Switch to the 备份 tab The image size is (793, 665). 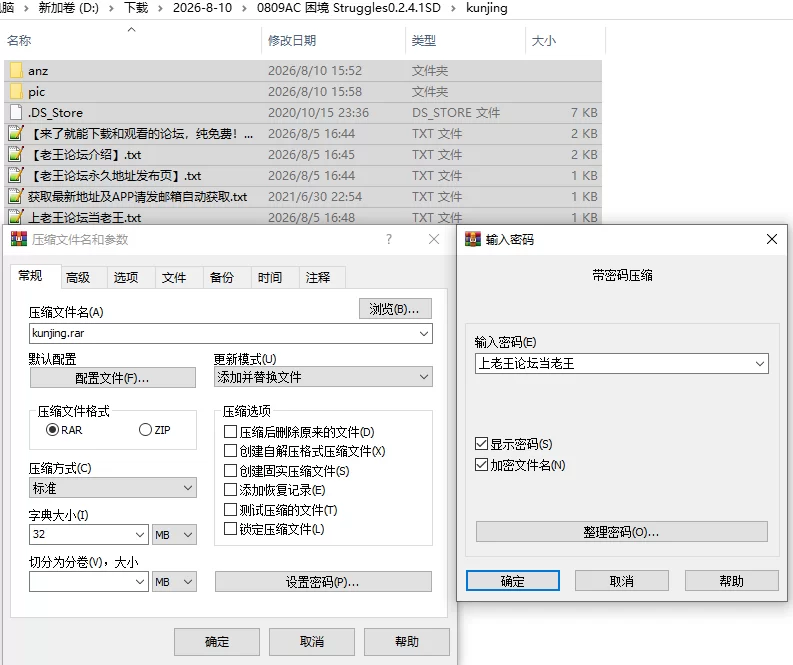point(222,277)
